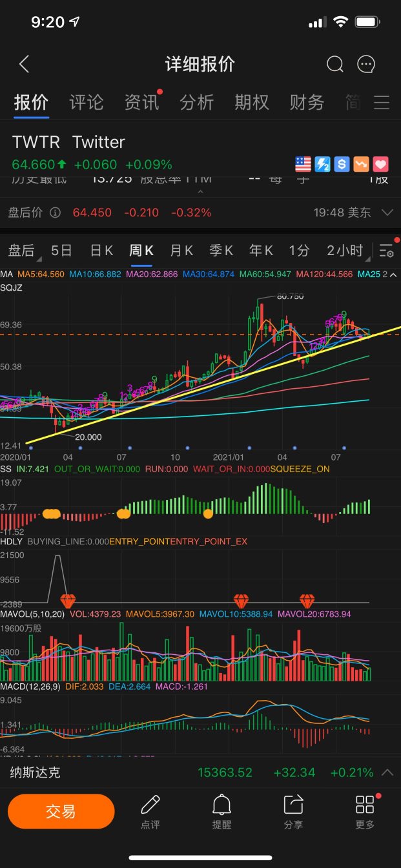Viewport: 401px width, 868px height.
Task: Tap the red diamond marker near 04
Action: 307,601
